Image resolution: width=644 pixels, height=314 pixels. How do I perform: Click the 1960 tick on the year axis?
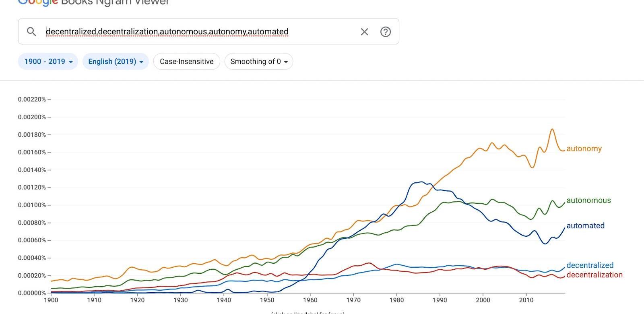310,300
